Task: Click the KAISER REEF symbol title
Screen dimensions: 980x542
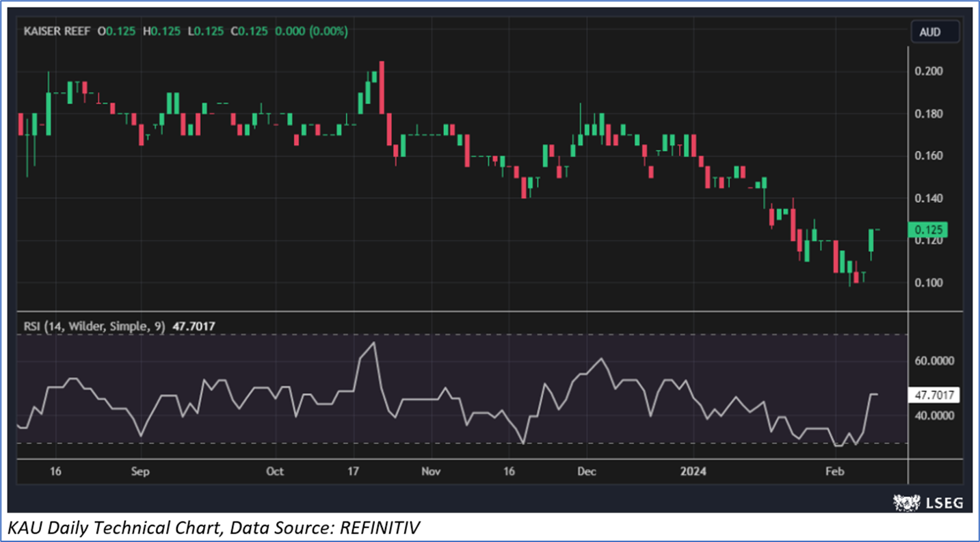Action: pyautogui.click(x=57, y=31)
